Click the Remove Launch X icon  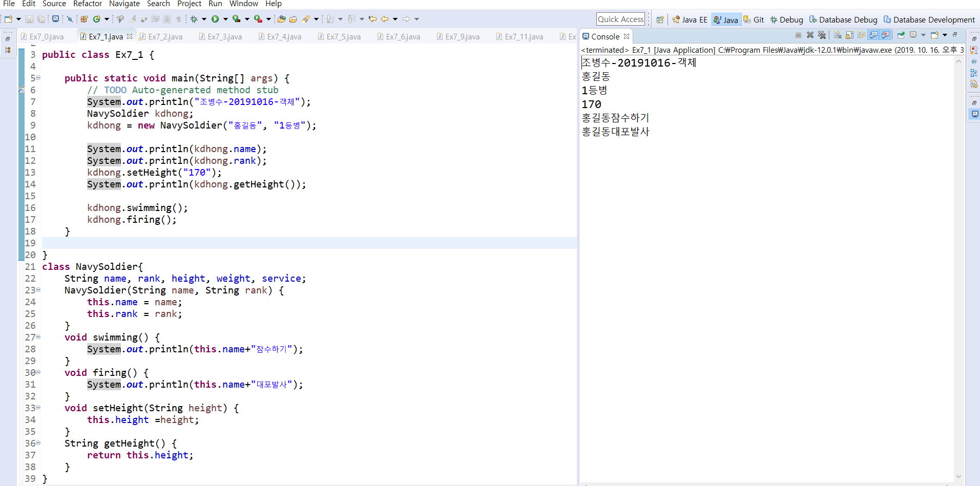coord(810,35)
